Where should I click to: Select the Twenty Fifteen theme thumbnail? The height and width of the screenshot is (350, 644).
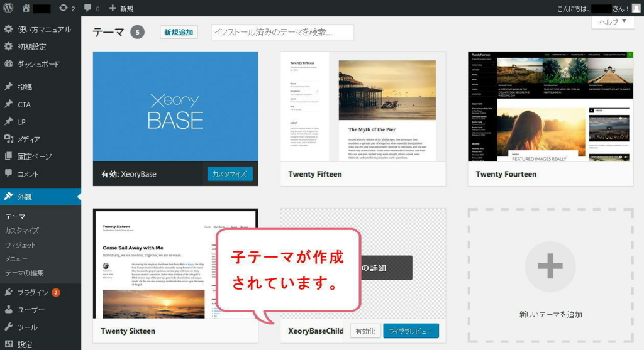363,106
